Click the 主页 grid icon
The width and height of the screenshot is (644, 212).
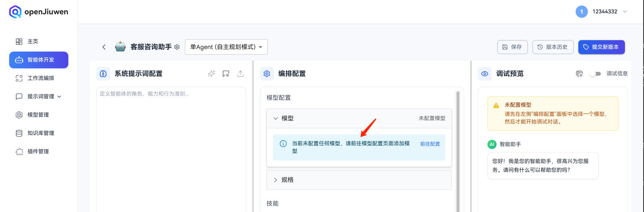[x=19, y=42]
